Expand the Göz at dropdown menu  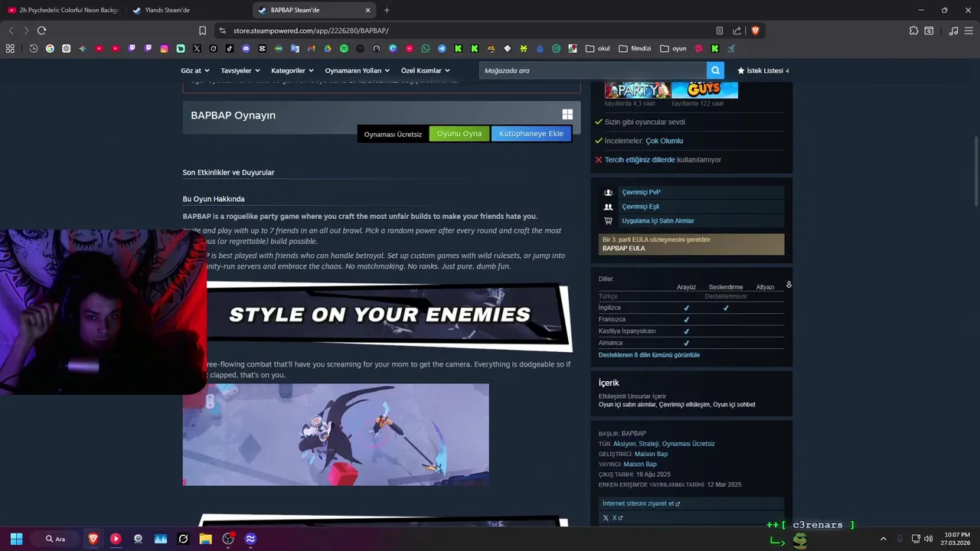click(x=195, y=70)
